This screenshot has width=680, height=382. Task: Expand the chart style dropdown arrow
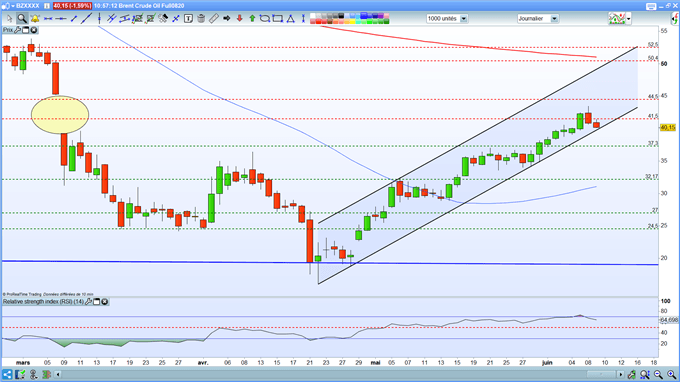pos(628,19)
